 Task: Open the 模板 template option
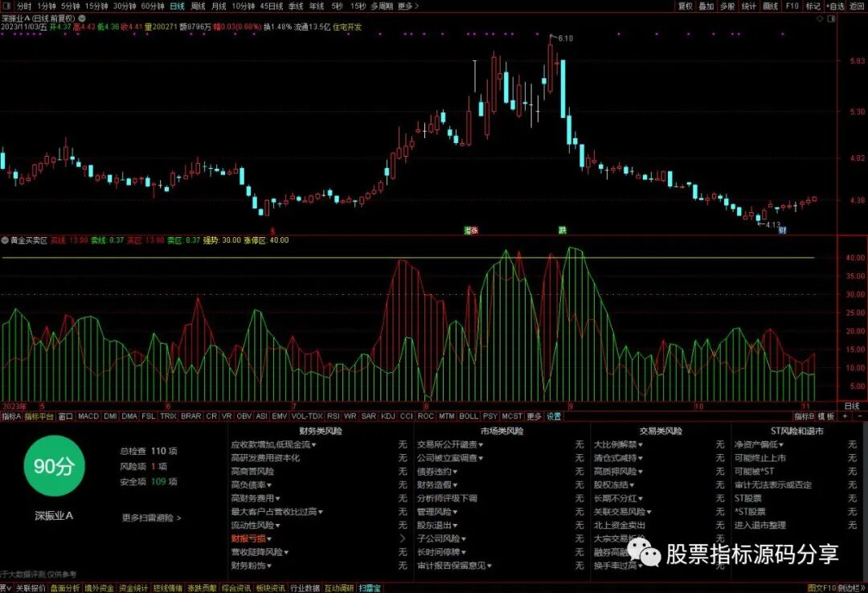pyautogui.click(x=826, y=415)
